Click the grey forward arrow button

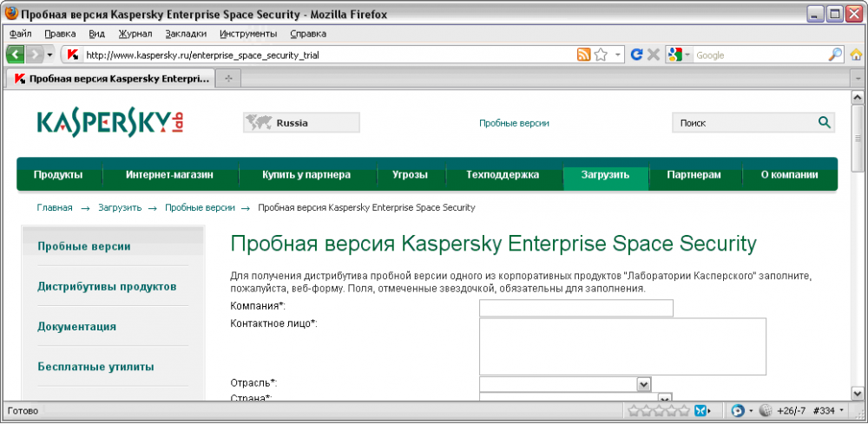[x=35, y=55]
